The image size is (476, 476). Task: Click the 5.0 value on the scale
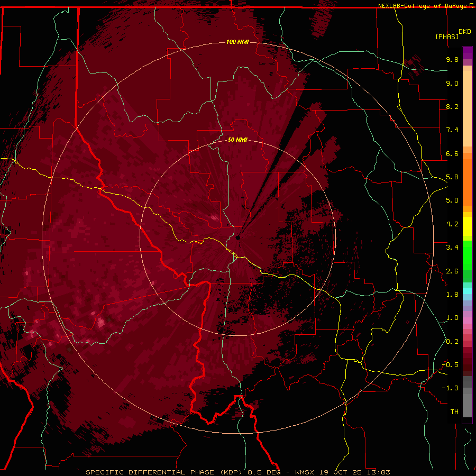coord(452,200)
